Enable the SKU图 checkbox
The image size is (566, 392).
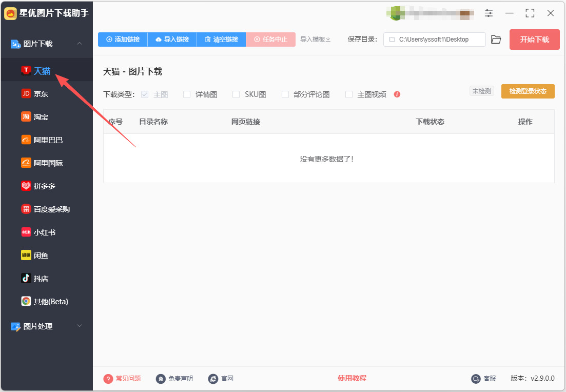click(236, 94)
